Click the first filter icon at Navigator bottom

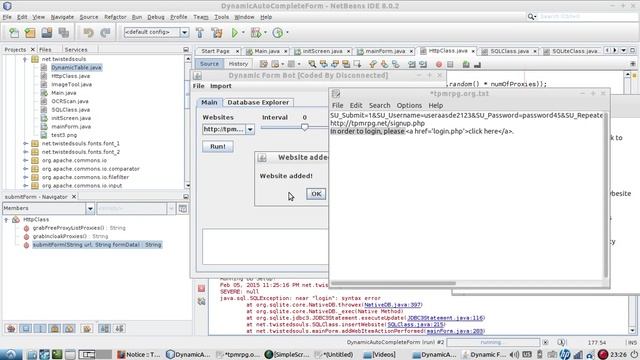click(11, 328)
